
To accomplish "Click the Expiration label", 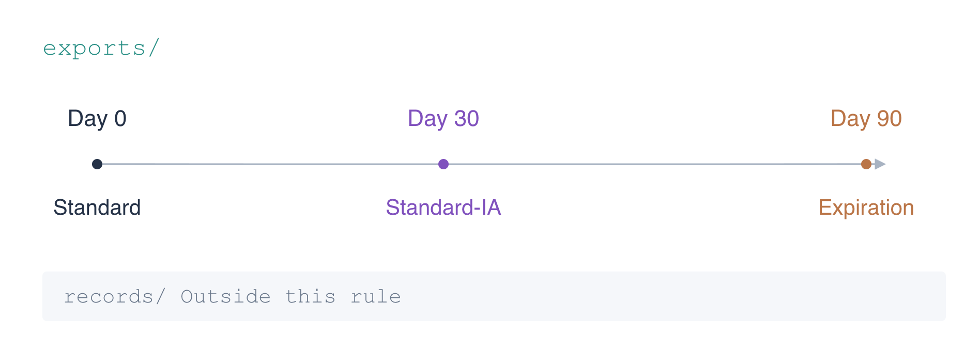I will tap(866, 208).
